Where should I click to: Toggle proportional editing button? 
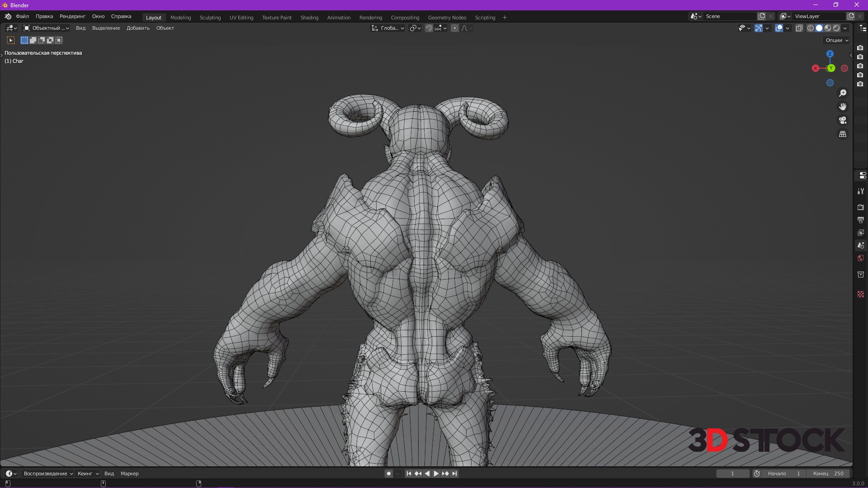tap(455, 28)
